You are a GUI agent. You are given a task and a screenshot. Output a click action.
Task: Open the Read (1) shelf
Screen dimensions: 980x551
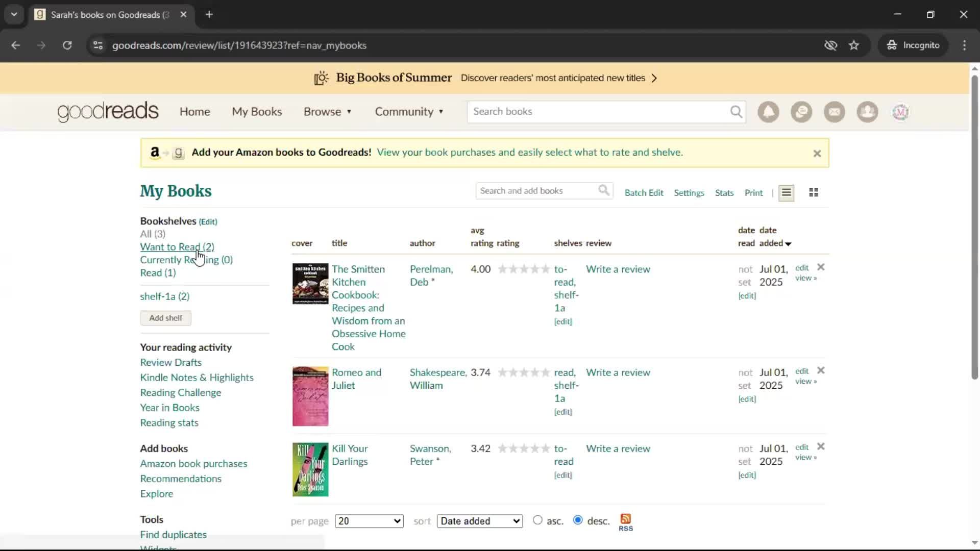point(158,273)
